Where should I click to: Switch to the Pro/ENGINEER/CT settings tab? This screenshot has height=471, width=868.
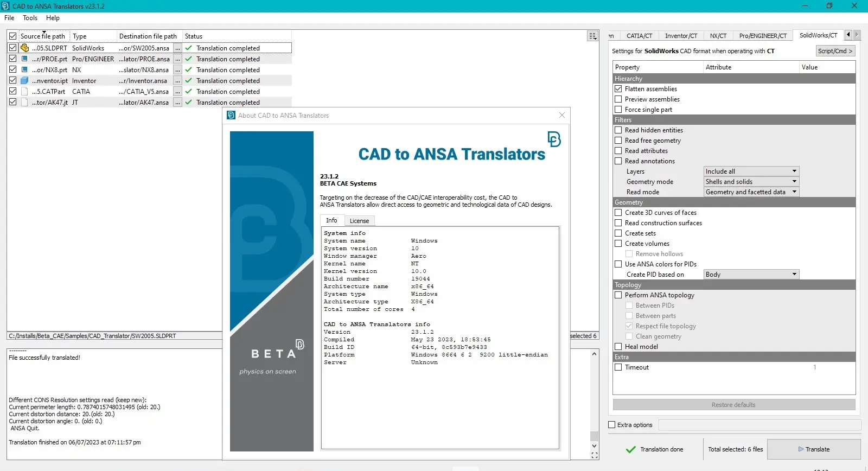pyautogui.click(x=763, y=36)
